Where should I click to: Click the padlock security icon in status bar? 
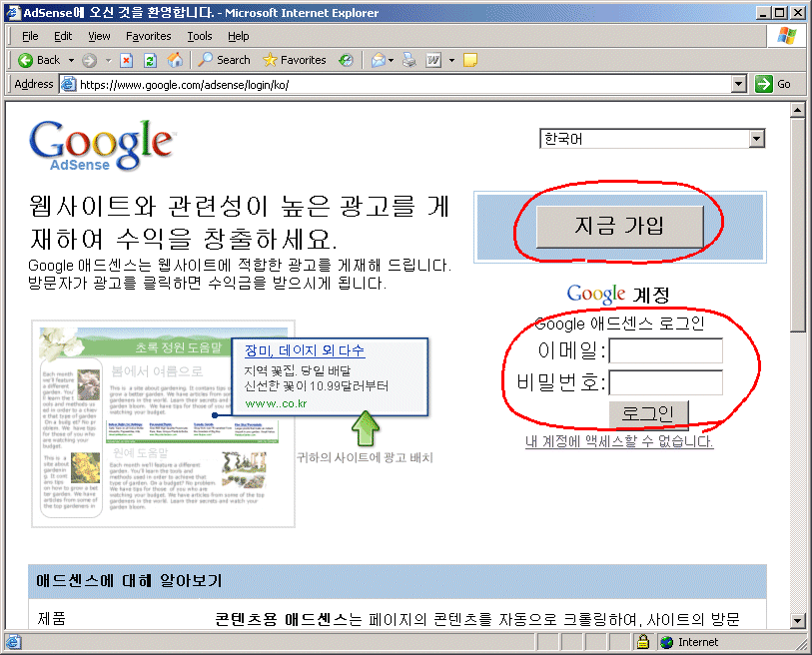click(x=642, y=642)
